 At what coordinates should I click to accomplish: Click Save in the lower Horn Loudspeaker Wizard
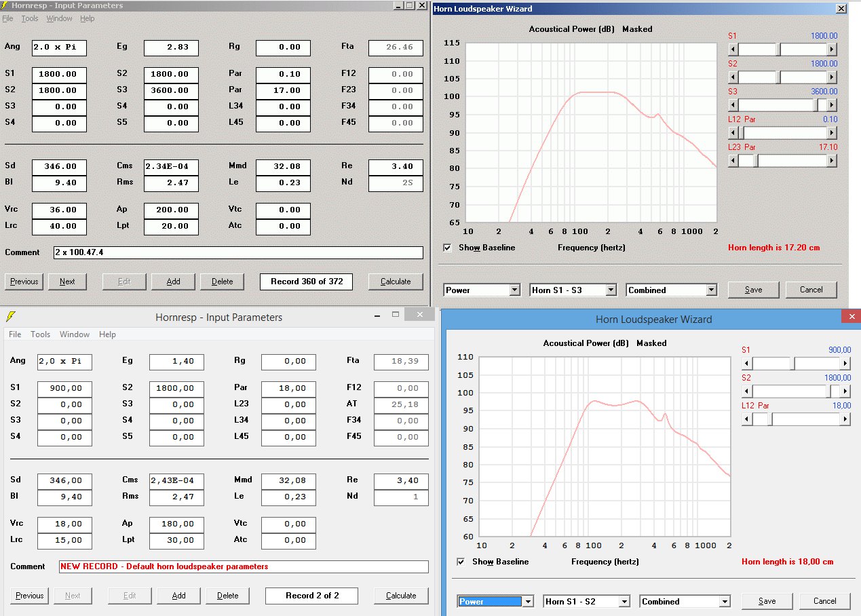pyautogui.click(x=767, y=601)
